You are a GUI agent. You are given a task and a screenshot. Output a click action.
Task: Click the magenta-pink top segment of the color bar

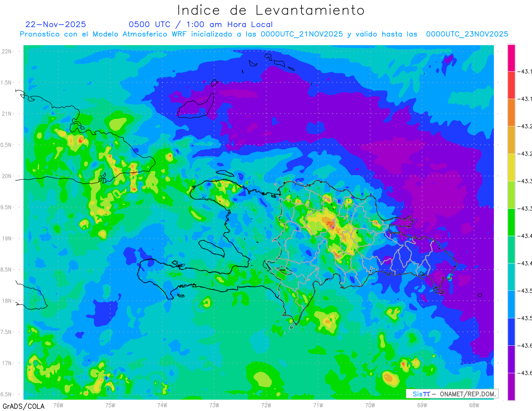pyautogui.click(x=511, y=58)
